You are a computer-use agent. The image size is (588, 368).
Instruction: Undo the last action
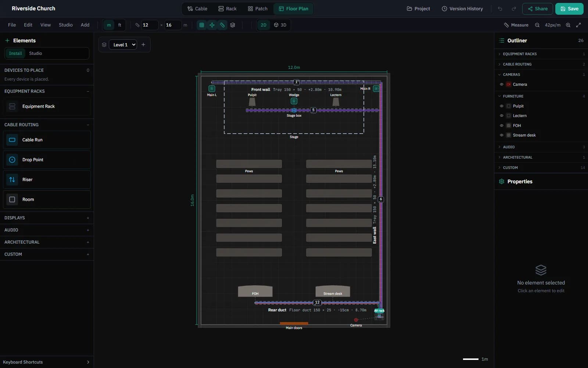tap(500, 9)
